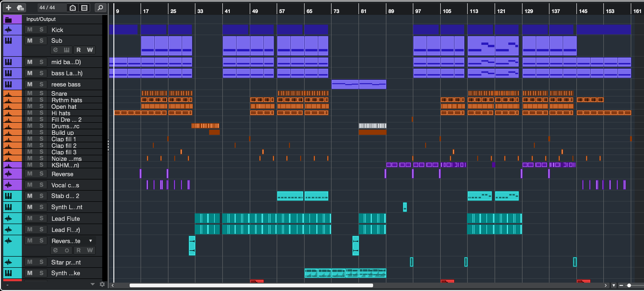This screenshot has width=644, height=291.
Task: Select the mid ba...D) track name
Action: [66, 62]
